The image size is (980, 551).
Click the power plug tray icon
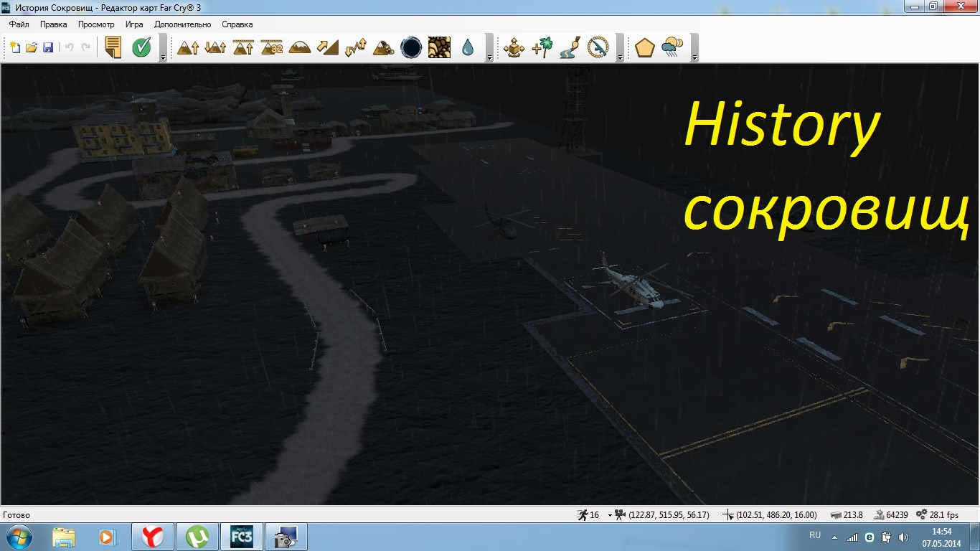coord(886,537)
